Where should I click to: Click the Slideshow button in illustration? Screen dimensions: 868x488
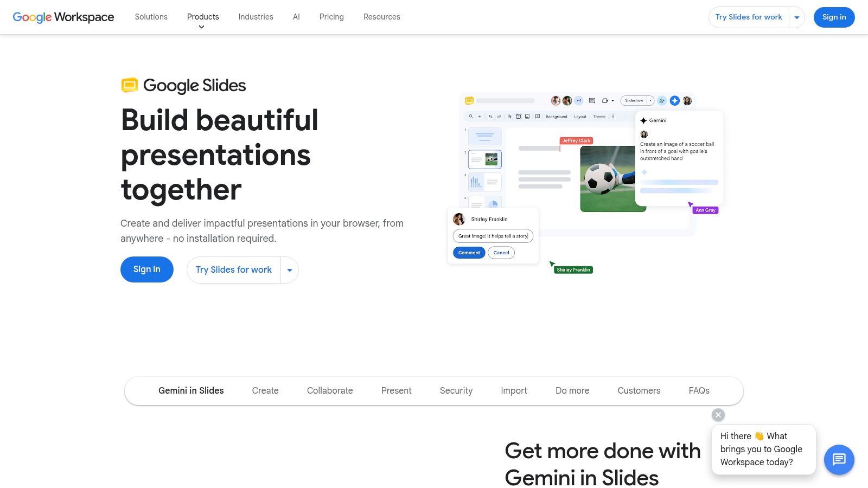coord(634,101)
